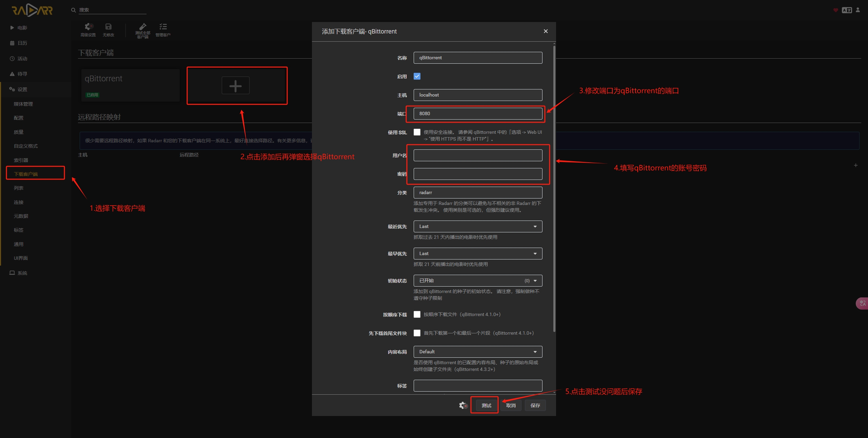Toggle 先下载首尾文件块 checkbox
868x438 pixels.
click(417, 333)
